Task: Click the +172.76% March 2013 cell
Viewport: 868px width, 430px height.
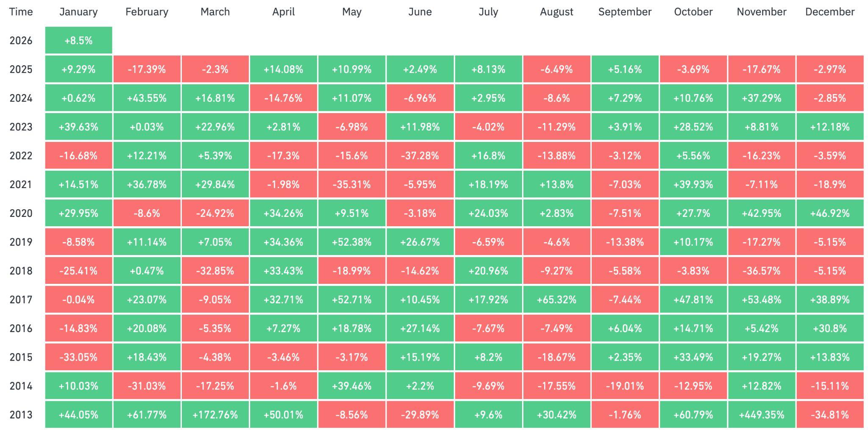Action: pos(215,415)
